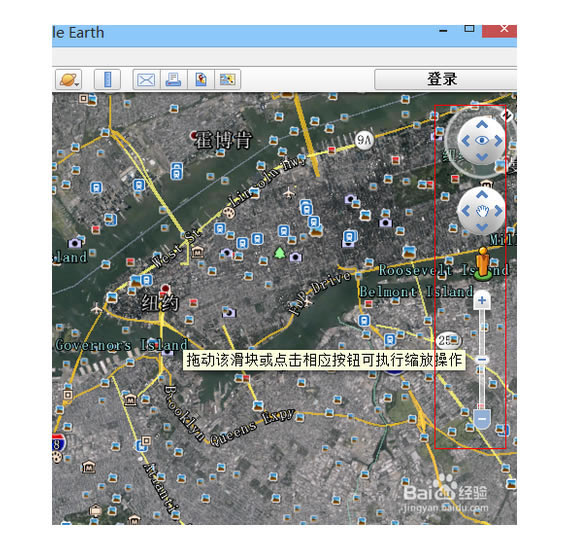
Task: Click the 9A route shield on map
Action: tap(364, 140)
